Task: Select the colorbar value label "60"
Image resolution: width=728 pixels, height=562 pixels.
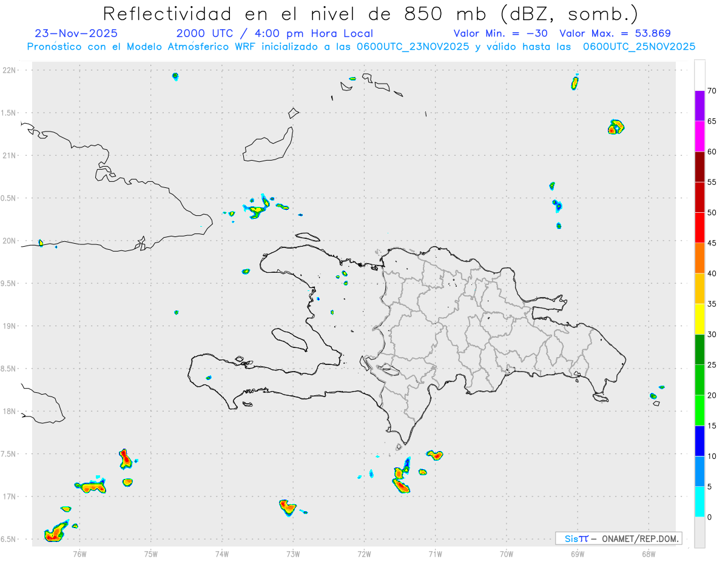Action: tap(712, 152)
